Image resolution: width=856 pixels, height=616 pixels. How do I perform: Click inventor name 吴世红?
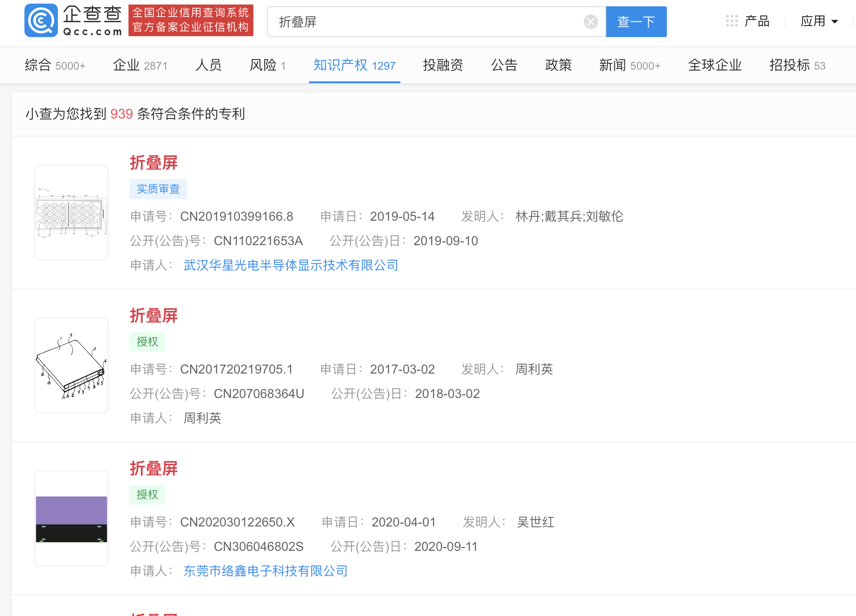click(536, 522)
